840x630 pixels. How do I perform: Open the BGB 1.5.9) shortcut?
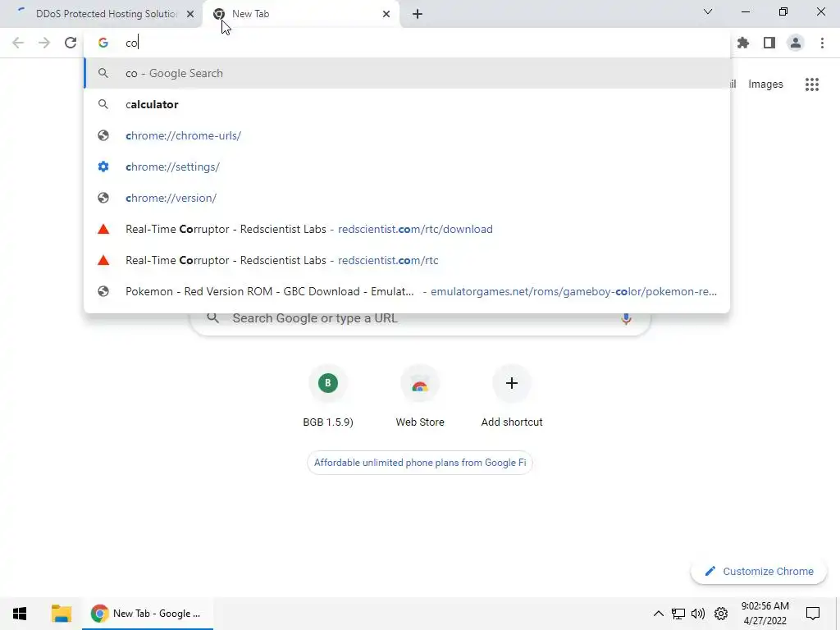click(x=328, y=396)
